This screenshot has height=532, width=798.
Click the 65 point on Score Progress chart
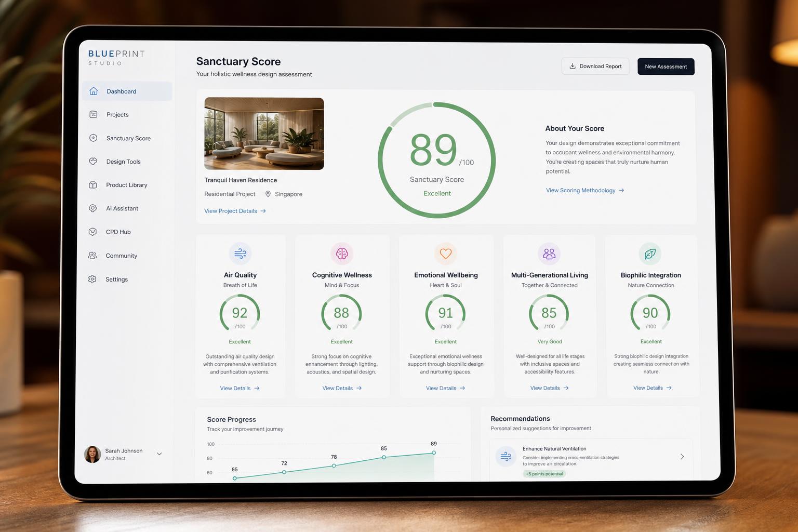pos(235,478)
